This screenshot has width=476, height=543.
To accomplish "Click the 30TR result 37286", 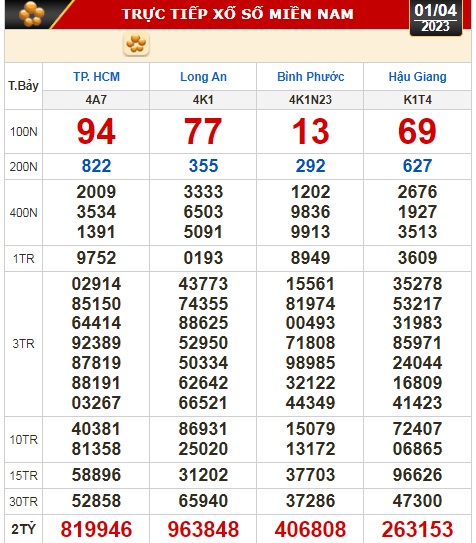I will [311, 501].
